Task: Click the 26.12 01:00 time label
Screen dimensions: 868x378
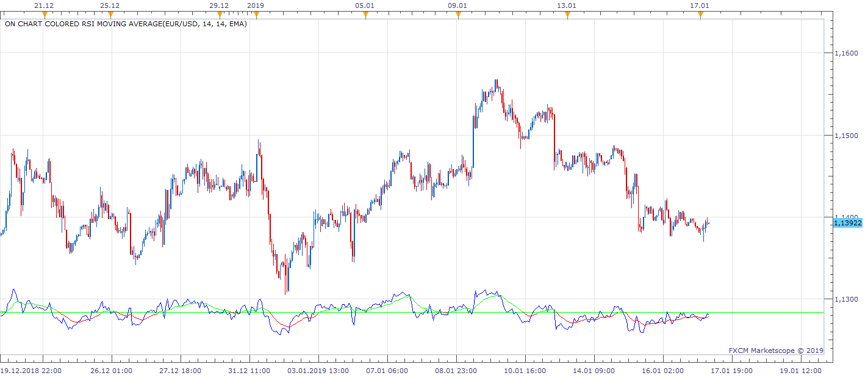Action: (111, 371)
